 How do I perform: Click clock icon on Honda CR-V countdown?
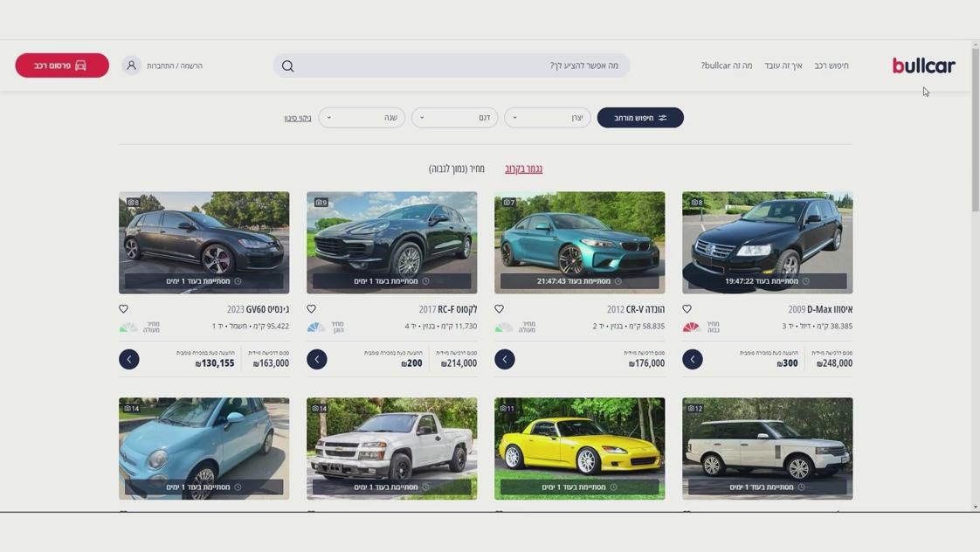[618, 281]
